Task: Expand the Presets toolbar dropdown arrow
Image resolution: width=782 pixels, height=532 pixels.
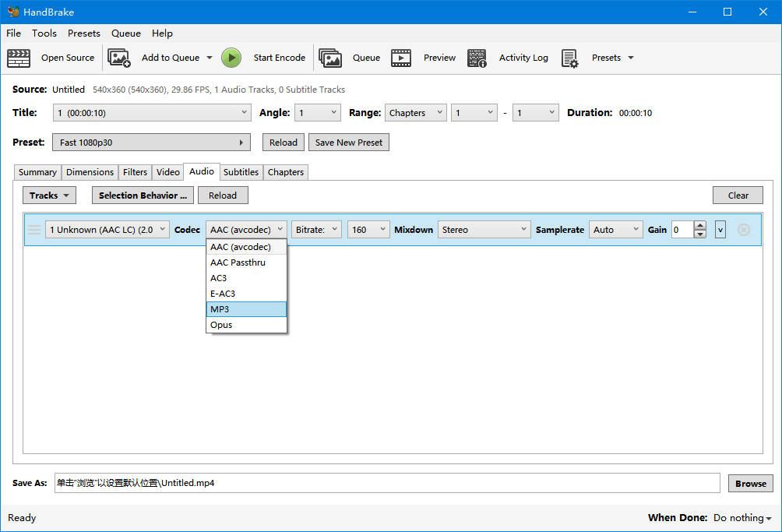Action: tap(631, 58)
